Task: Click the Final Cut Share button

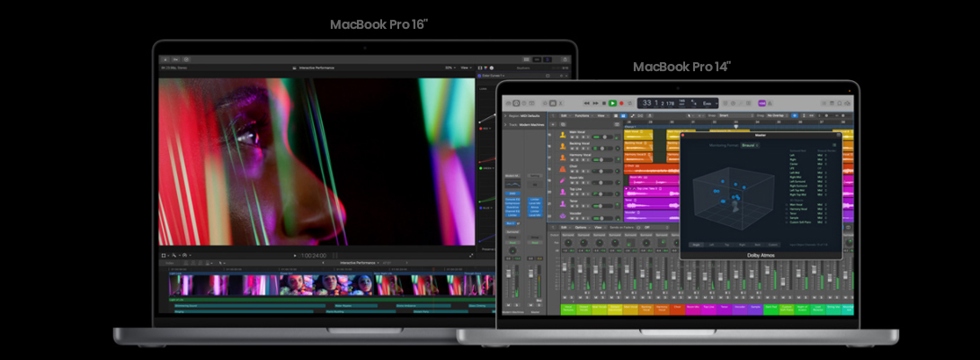Action: click(x=565, y=58)
